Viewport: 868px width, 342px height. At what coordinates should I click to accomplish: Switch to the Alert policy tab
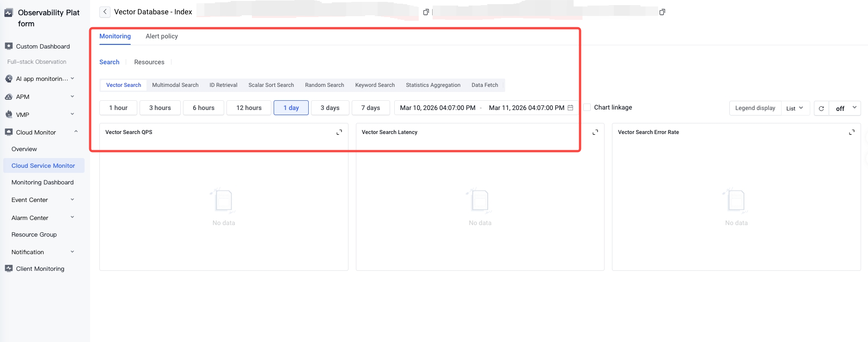click(x=162, y=36)
